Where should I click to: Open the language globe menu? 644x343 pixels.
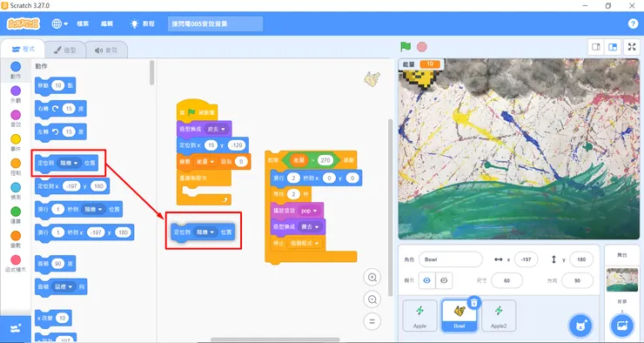pyautogui.click(x=59, y=24)
